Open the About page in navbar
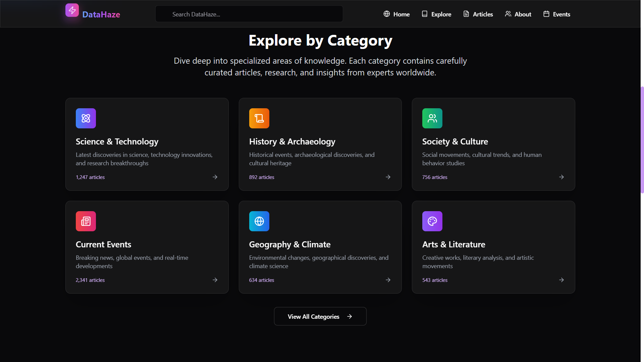 click(518, 14)
